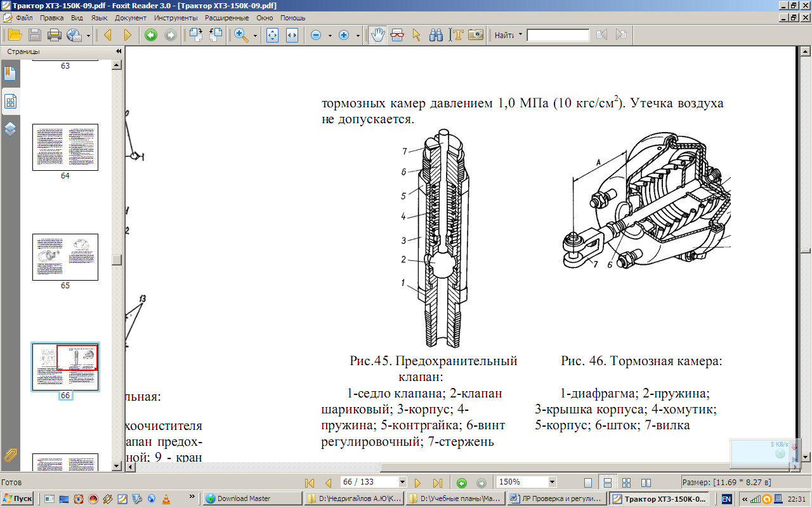This screenshot has height=508, width=812.
Task: Switch to Download Master in taskbar
Action: coord(252,498)
